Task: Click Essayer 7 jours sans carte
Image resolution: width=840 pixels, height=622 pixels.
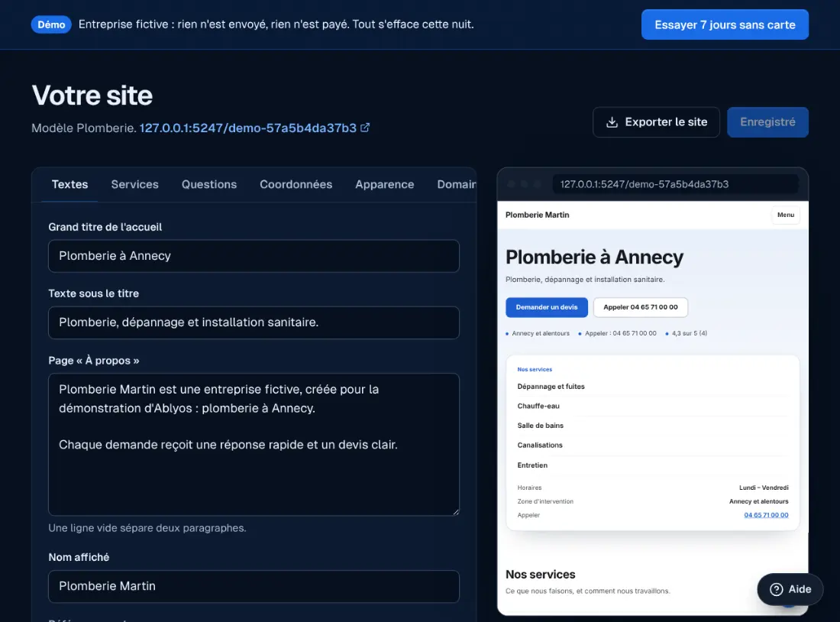Action: tap(725, 24)
